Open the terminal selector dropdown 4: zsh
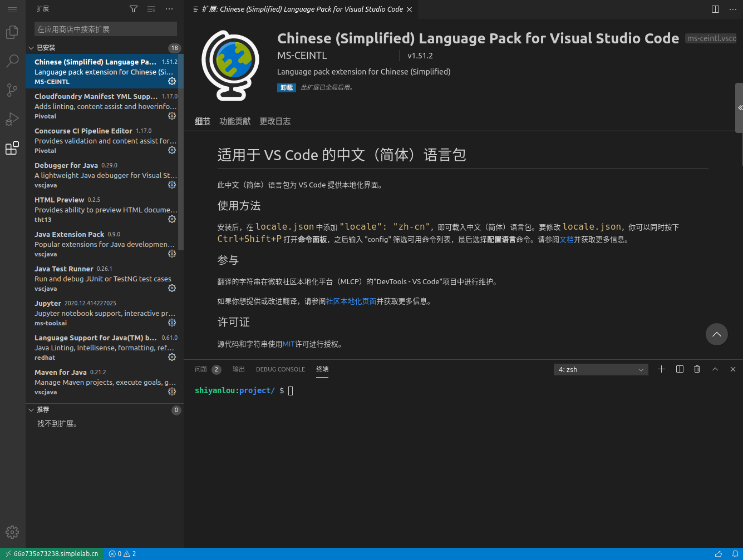Viewport: 743px width, 560px height. click(601, 369)
